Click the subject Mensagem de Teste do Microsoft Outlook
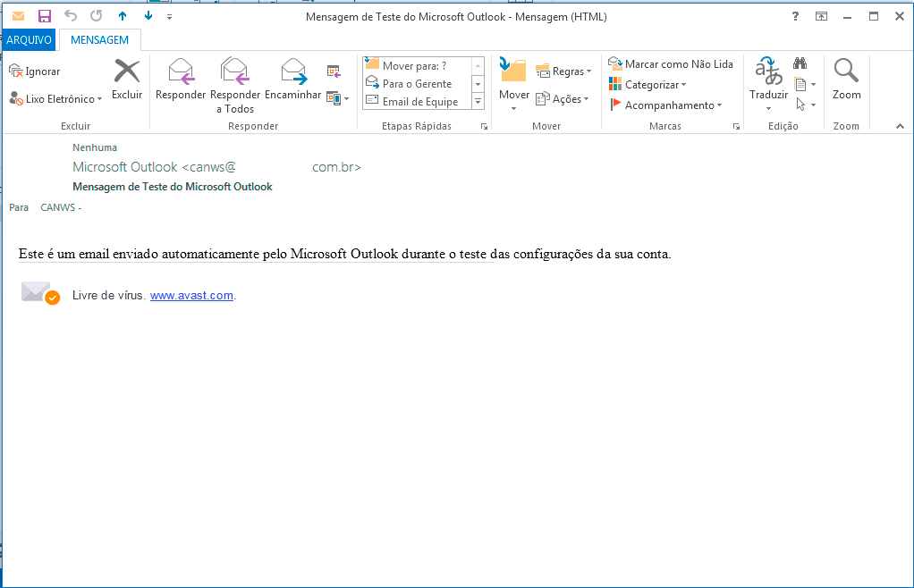This screenshot has height=588, width=914. tap(173, 187)
